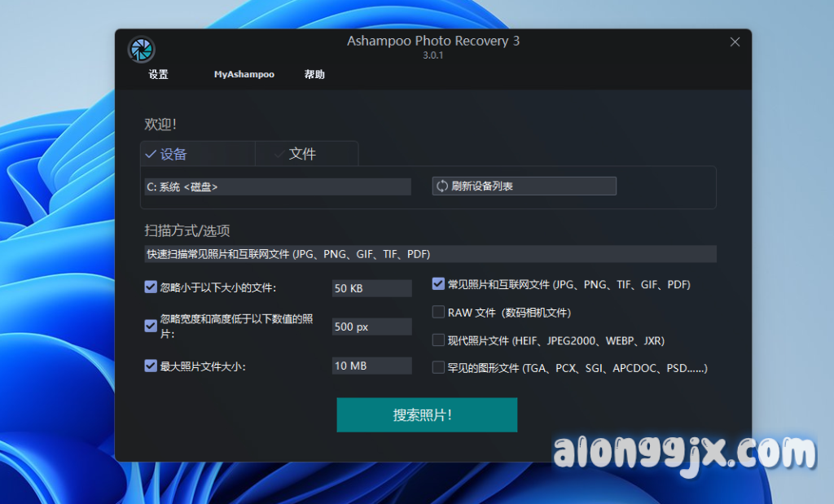Click the 搜索照片! button
Image resolution: width=834 pixels, height=504 pixels.
[427, 415]
